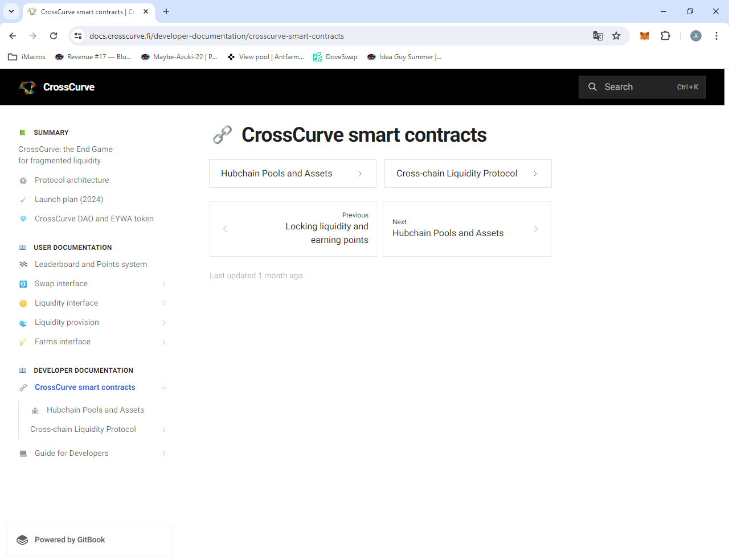
Task: Close the CrossCurve smart contracts tab
Action: [x=146, y=11]
